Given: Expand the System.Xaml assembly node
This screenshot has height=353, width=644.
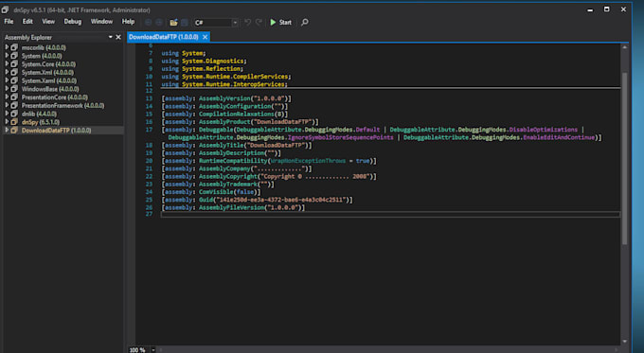Looking at the screenshot, I should (7, 80).
